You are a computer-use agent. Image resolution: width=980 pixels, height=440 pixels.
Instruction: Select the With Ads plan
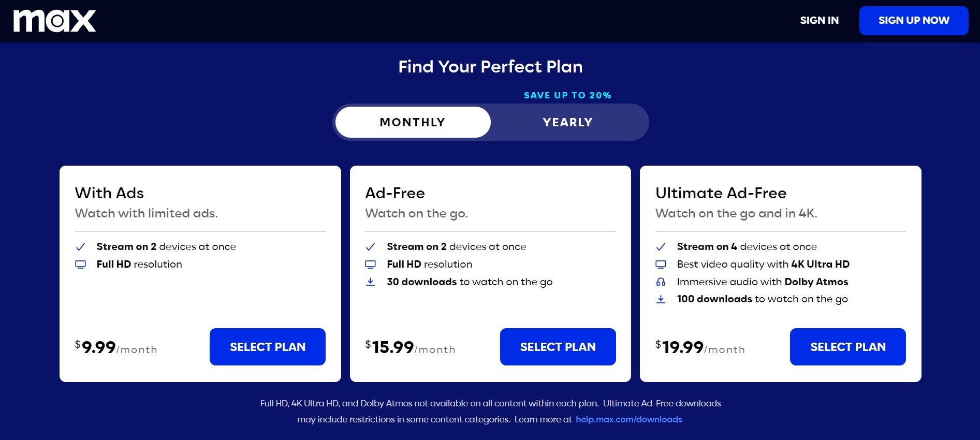point(268,347)
